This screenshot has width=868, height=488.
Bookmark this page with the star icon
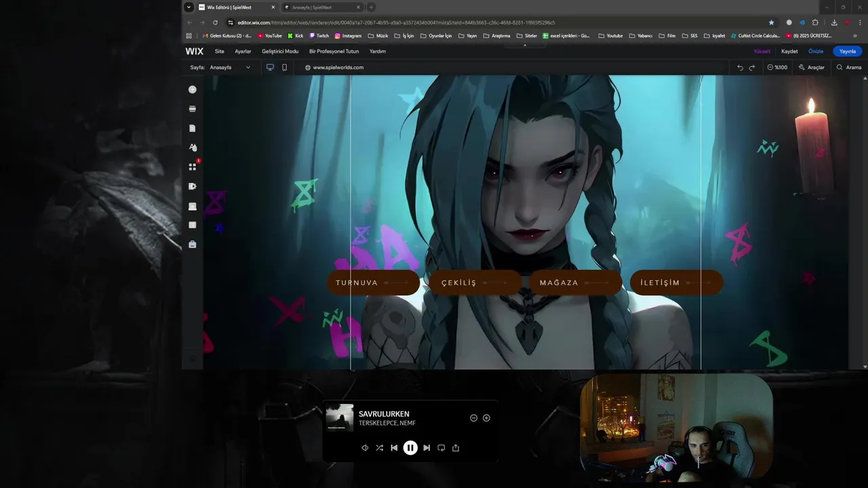[771, 22]
